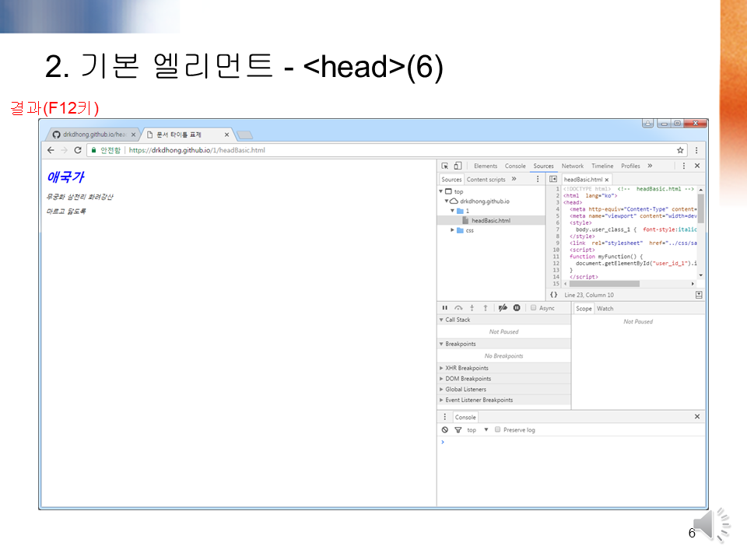747x560 pixels.
Task: Switch to the DevTools Console tab
Action: pyautogui.click(x=515, y=166)
